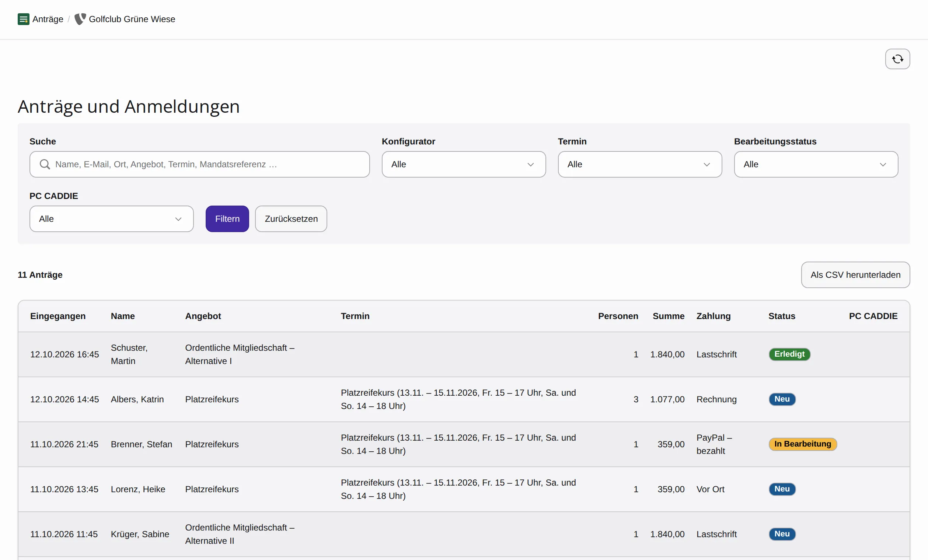Click Ordentliche Mitgliedschaft – Alternative II

240,534
